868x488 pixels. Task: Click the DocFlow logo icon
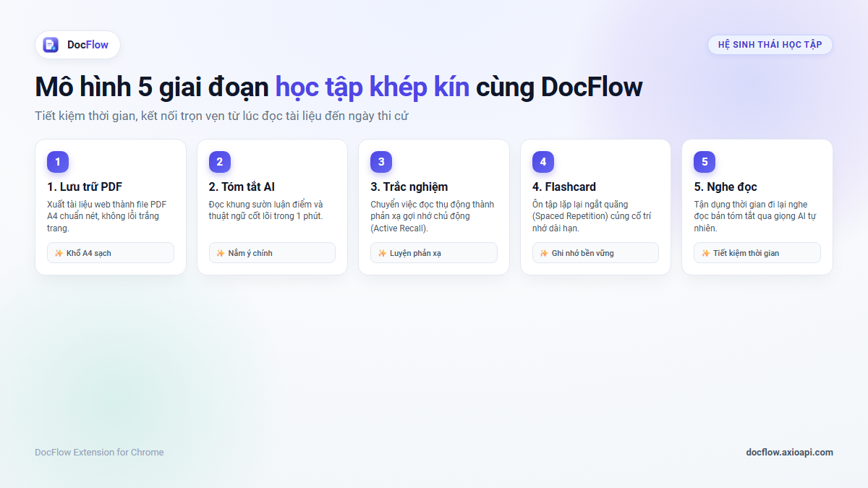pos(51,45)
